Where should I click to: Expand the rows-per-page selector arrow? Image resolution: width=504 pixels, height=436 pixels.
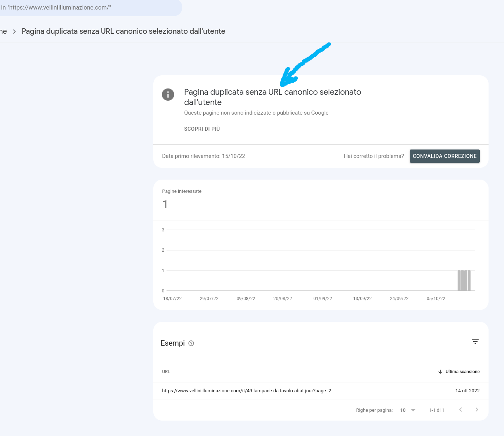413,410
